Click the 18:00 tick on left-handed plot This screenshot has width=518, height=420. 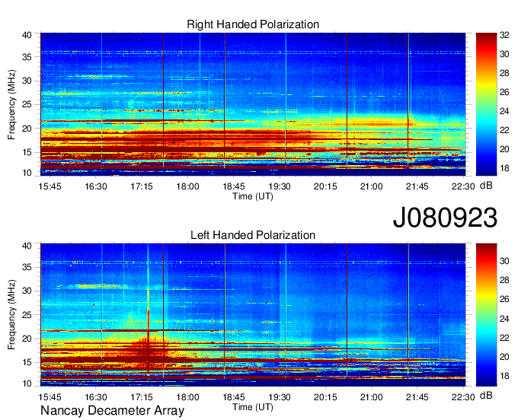[x=187, y=397]
